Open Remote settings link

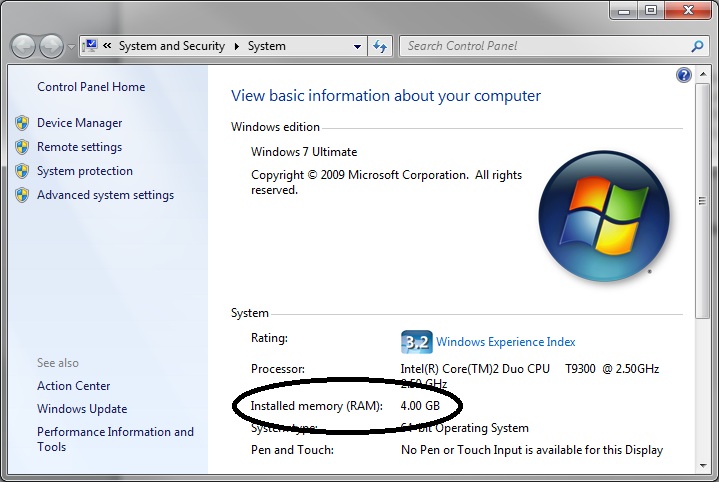click(79, 147)
